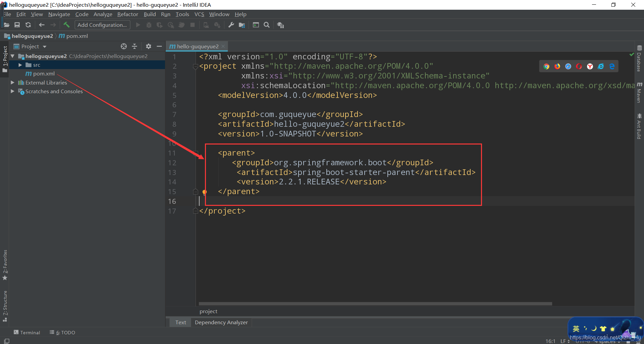The height and width of the screenshot is (344, 644).
Task: Expand the src folder
Action: (20, 65)
